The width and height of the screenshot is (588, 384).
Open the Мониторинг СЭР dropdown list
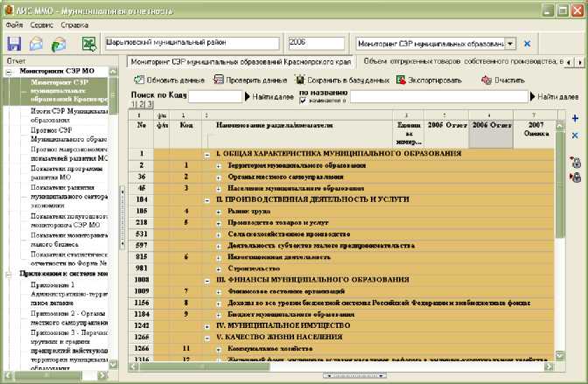(x=510, y=43)
